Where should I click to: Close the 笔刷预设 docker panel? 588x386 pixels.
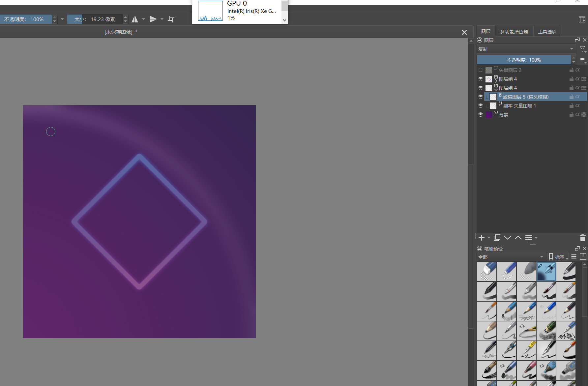pyautogui.click(x=585, y=249)
